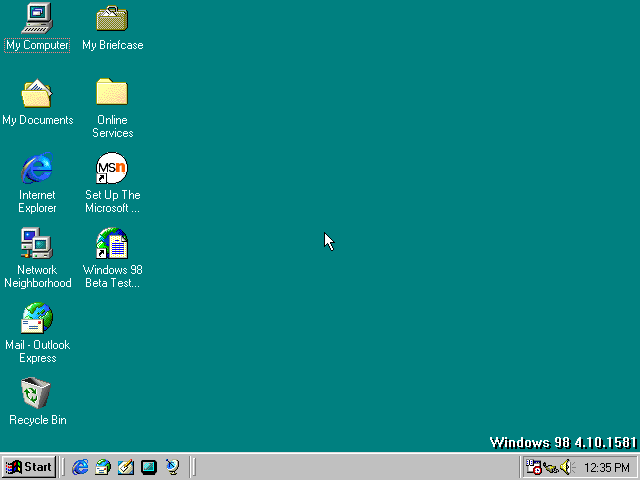
Task: Launch Outlook Express from Quick Launch
Action: click(x=103, y=467)
